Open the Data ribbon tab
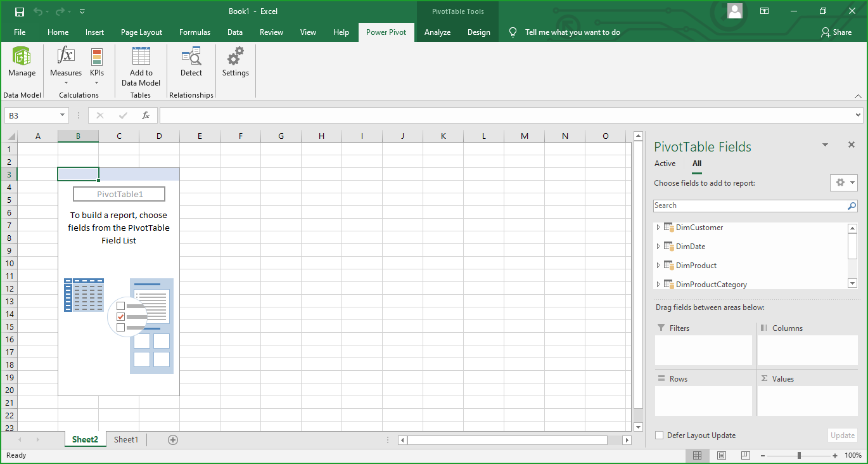Screen dimensions: 868x464 click(x=235, y=32)
